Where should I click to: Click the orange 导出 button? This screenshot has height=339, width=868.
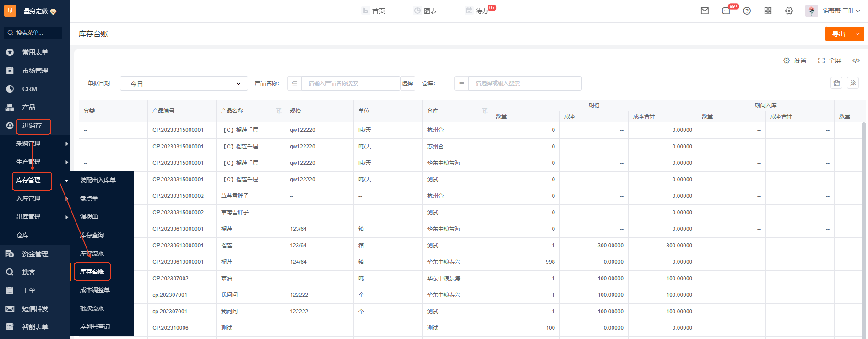[x=839, y=34]
